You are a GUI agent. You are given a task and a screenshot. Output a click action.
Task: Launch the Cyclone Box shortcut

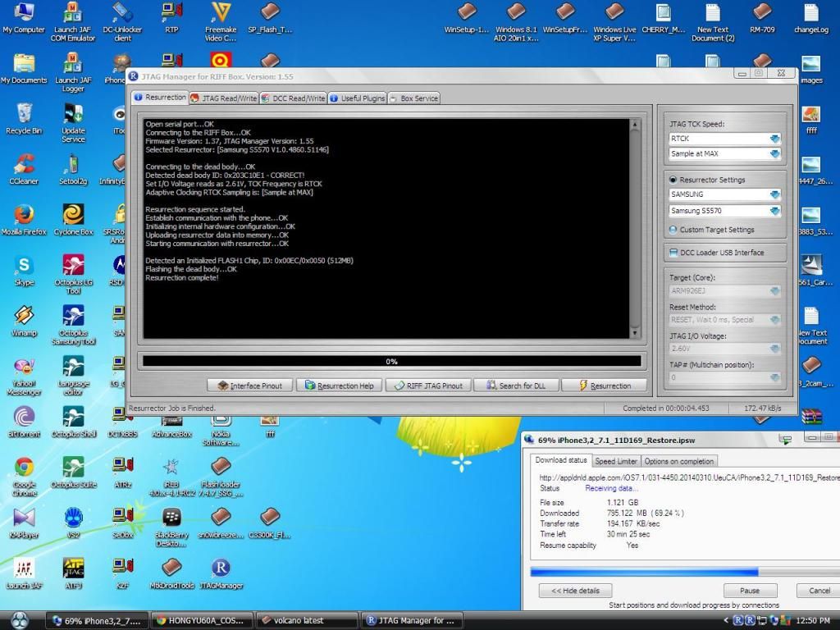tap(73, 219)
